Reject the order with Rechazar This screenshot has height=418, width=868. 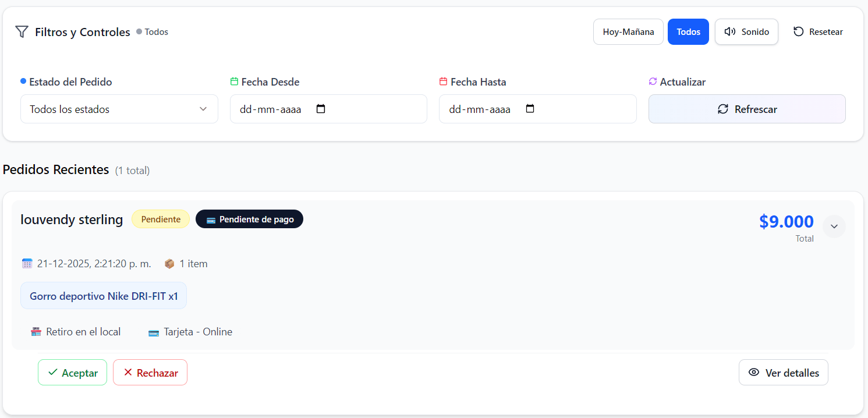tap(150, 373)
